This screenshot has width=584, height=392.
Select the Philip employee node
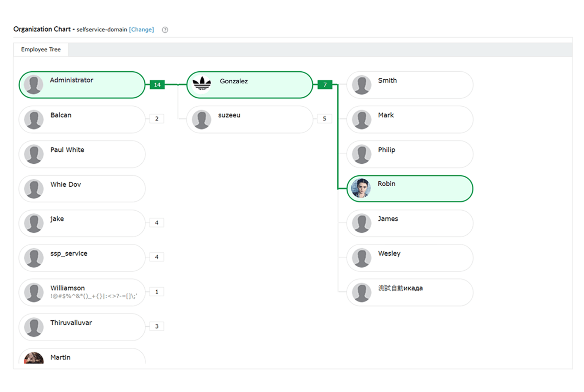pos(410,154)
